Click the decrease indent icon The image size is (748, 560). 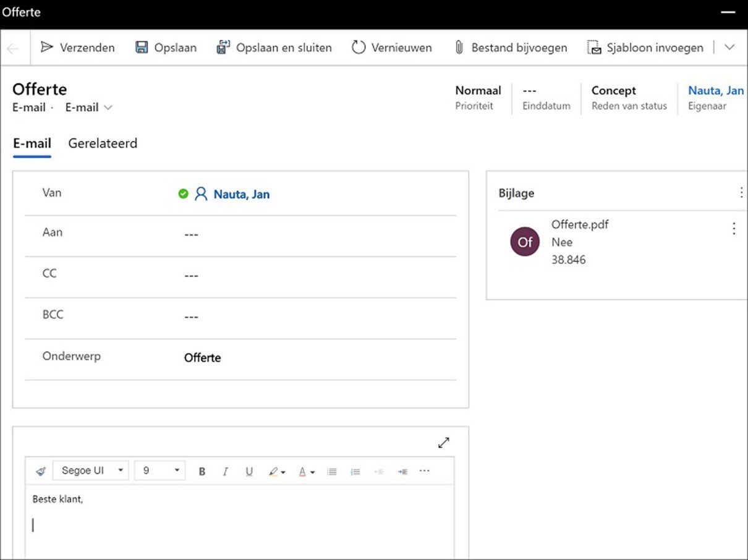pyautogui.click(x=379, y=472)
